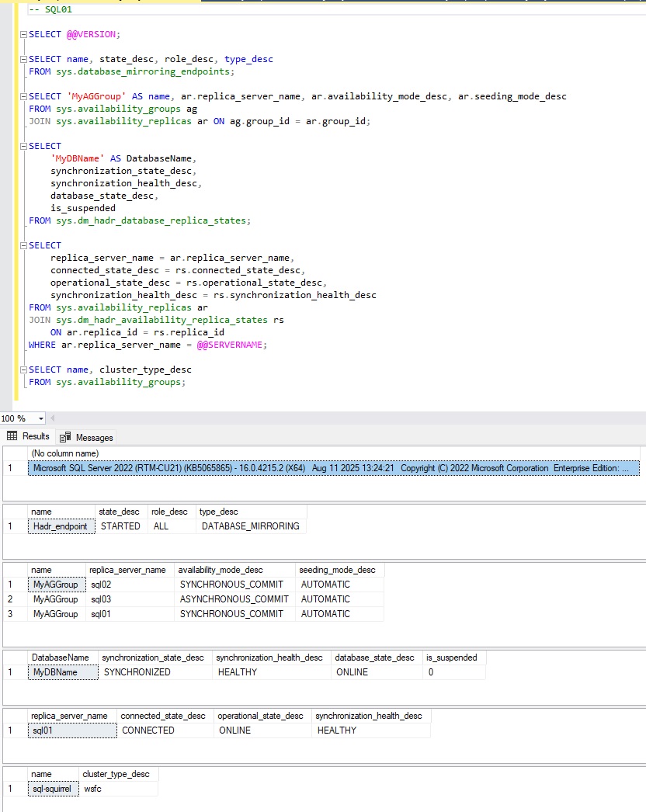Click the state_desc column header

(x=121, y=511)
